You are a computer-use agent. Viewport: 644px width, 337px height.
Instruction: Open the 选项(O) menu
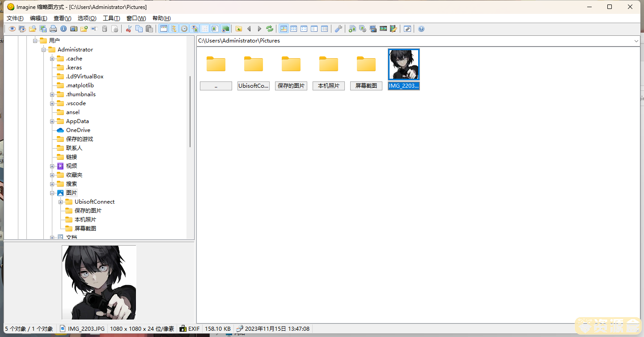[x=87, y=18]
